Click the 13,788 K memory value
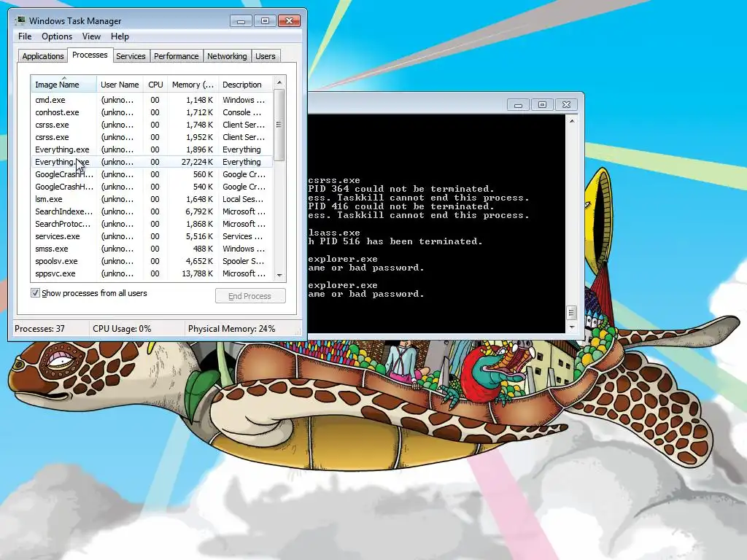 197,273
